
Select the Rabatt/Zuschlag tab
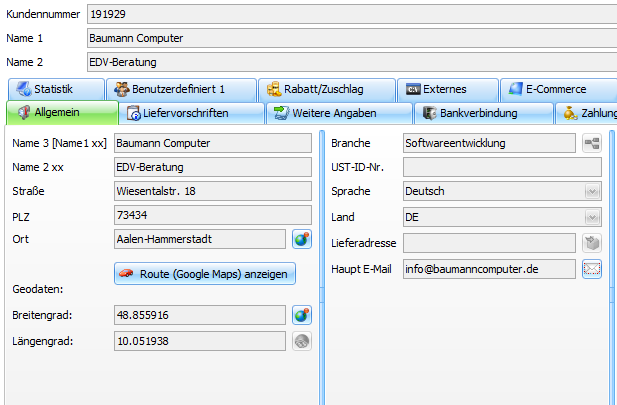coord(327,89)
